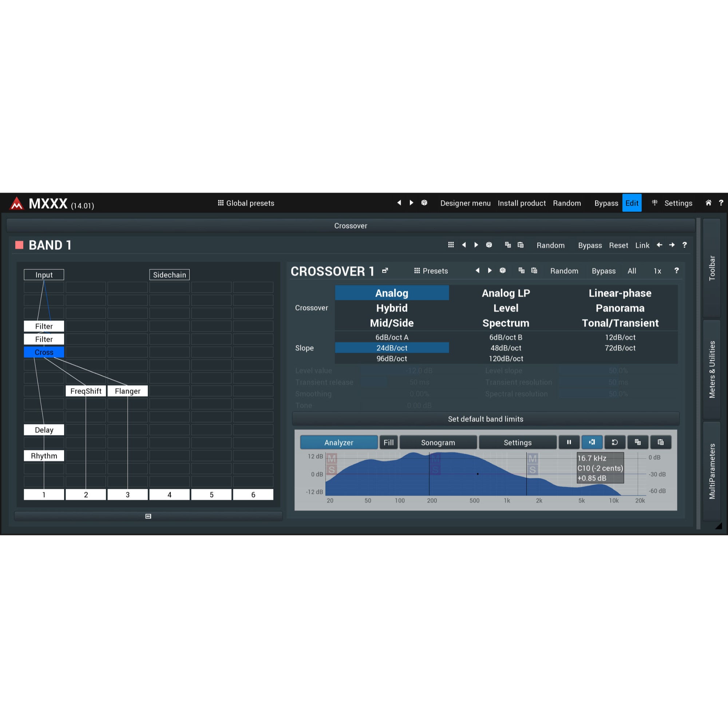Reset the analyzer with the circular arrow
This screenshot has height=728, width=728.
(614, 442)
